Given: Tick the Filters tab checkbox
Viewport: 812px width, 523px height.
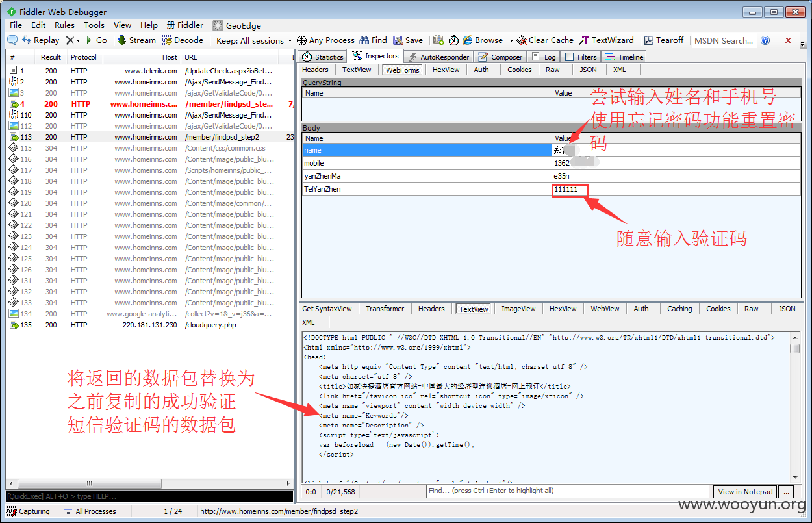Looking at the screenshot, I should 570,57.
